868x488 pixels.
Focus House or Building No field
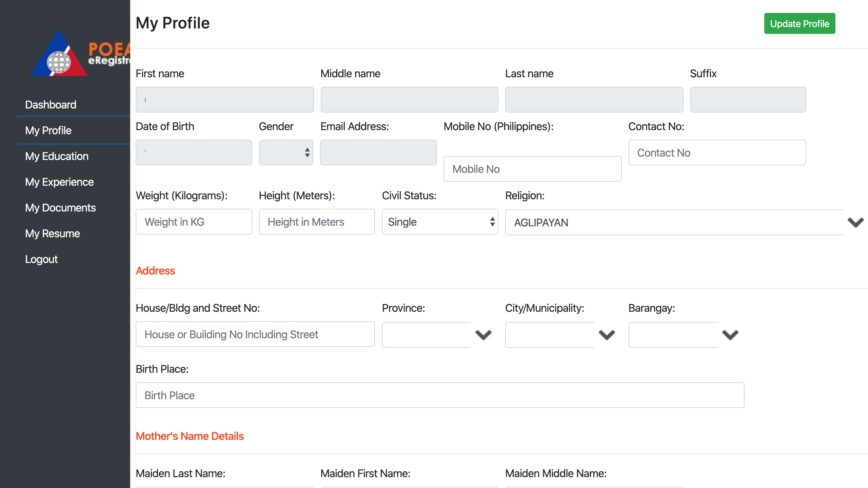click(255, 334)
